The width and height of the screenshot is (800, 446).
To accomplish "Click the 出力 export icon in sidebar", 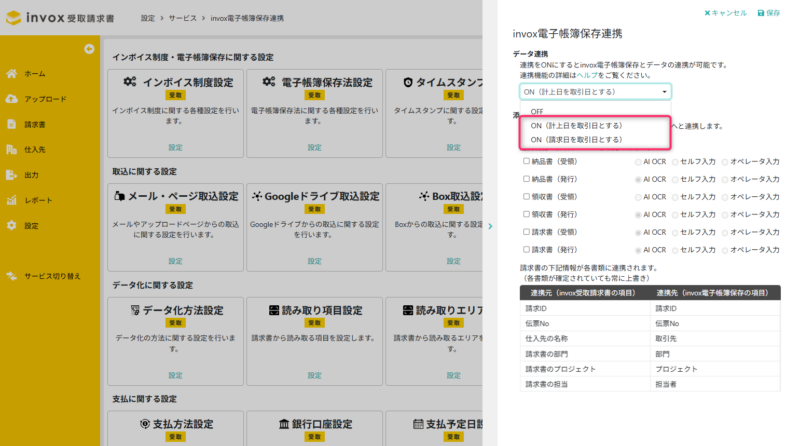I will pyautogui.click(x=11, y=175).
